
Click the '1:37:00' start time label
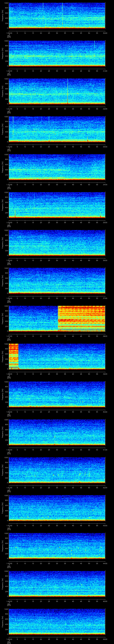(x=9, y=336)
